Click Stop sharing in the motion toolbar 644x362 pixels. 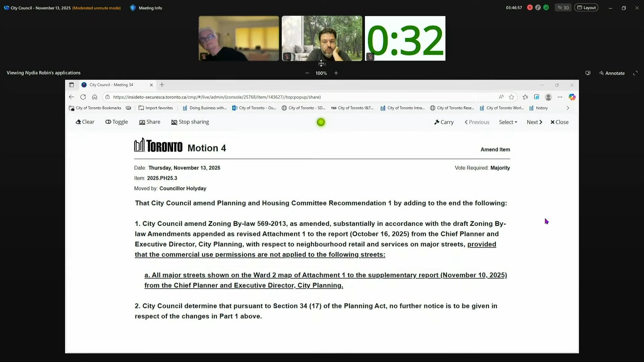[190, 122]
